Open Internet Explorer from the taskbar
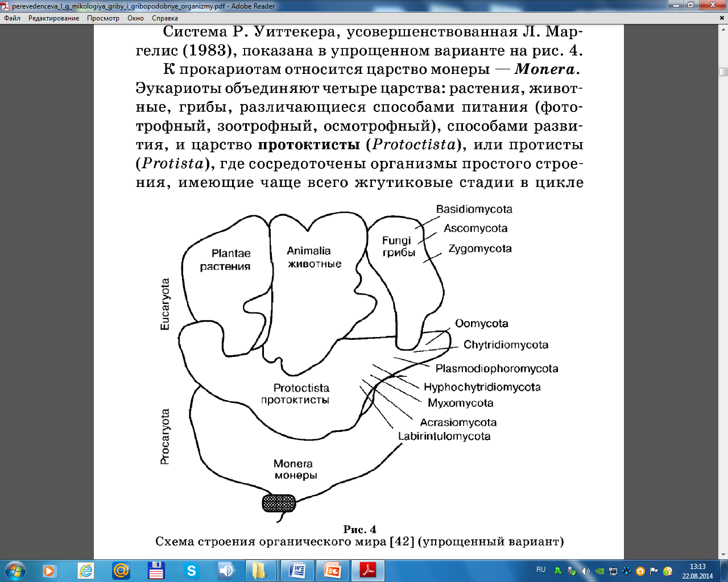Viewport: 728px width, 582px height. coord(86,571)
